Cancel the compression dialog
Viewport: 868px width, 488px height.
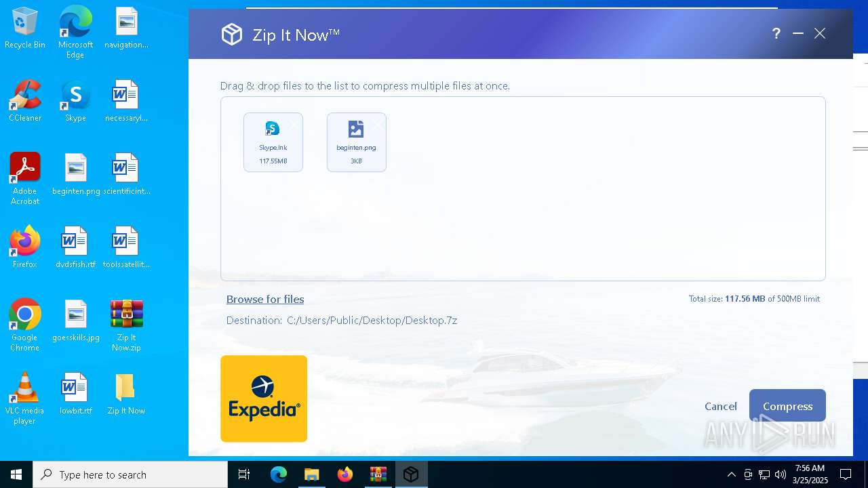(x=721, y=406)
